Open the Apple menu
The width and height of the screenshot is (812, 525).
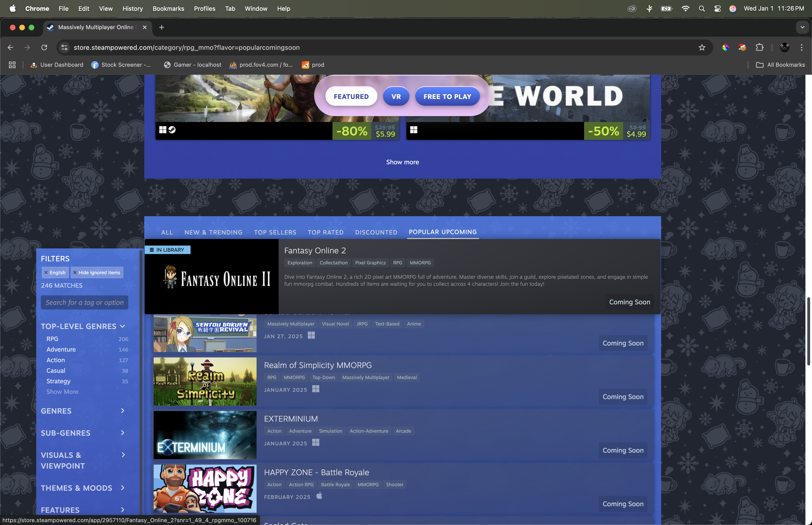coord(13,8)
